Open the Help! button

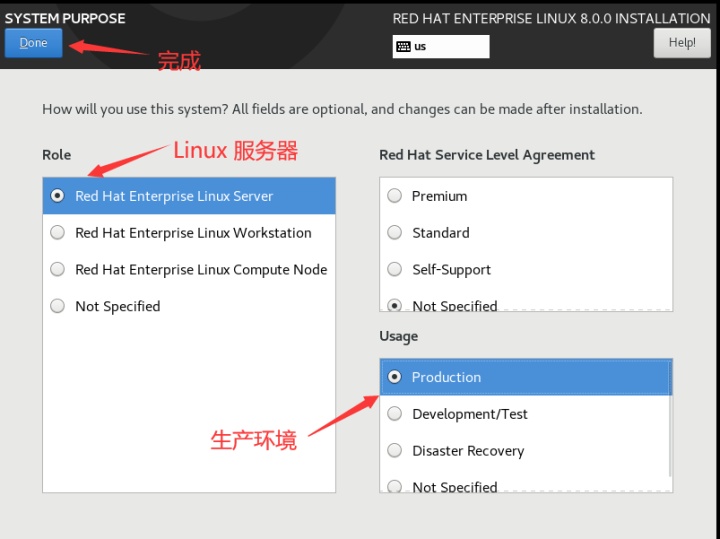point(682,43)
